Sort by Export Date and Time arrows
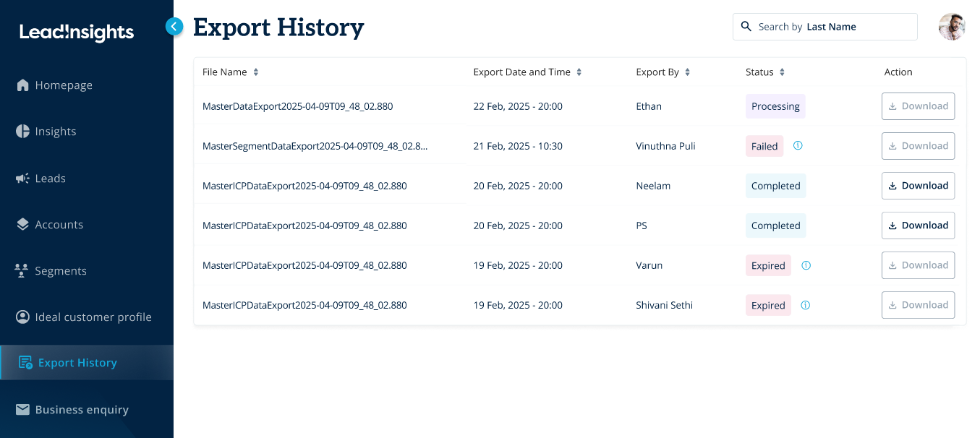Viewport: 980px width, 438px height. [579, 72]
